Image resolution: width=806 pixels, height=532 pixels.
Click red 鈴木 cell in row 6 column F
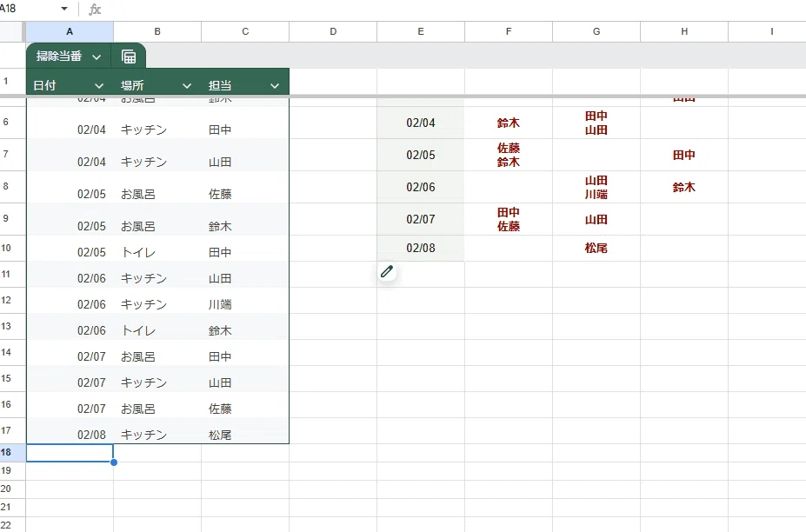pyautogui.click(x=509, y=123)
